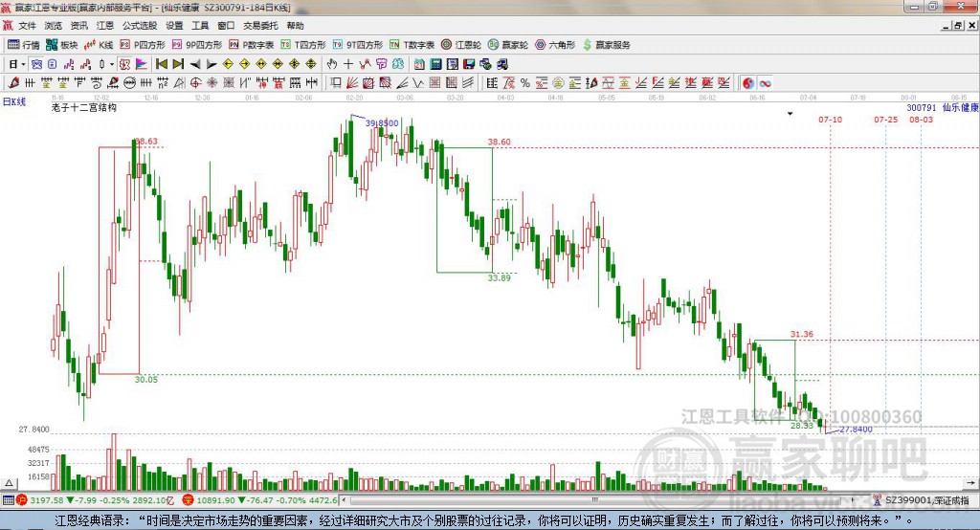This screenshot has height=530, width=980.
Task: Open the 江恩 menu
Action: click(105, 26)
